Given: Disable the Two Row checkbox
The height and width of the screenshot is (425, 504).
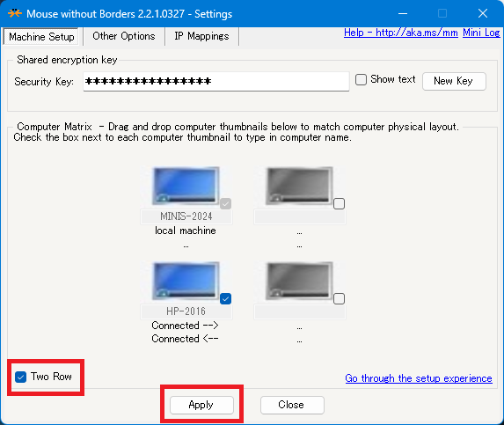Looking at the screenshot, I should [x=20, y=377].
